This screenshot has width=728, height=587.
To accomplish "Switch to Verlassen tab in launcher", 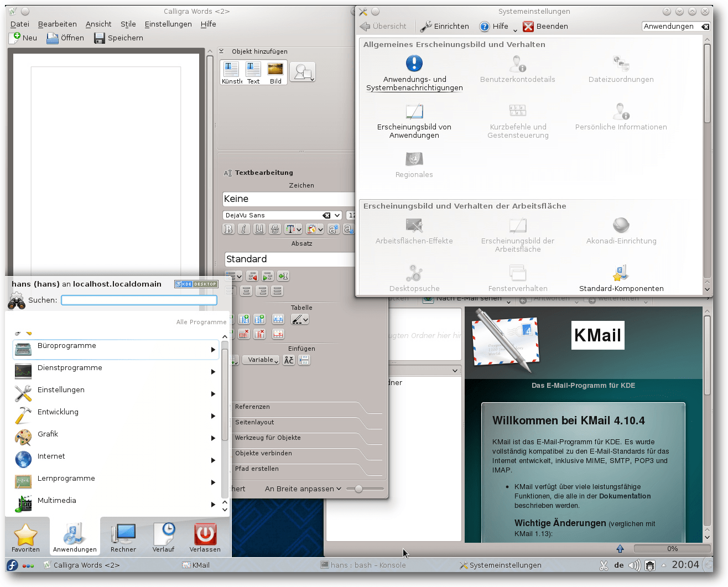I will click(x=205, y=537).
